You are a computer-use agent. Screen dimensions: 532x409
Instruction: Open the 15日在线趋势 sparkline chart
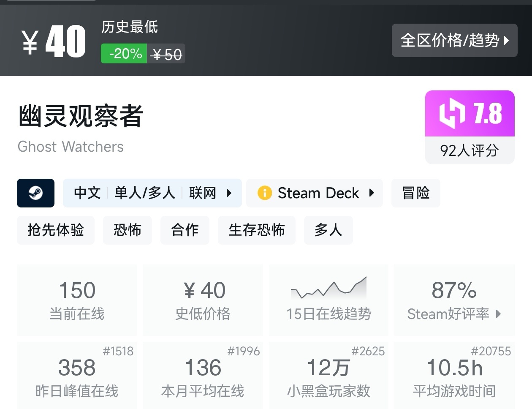tap(328, 289)
